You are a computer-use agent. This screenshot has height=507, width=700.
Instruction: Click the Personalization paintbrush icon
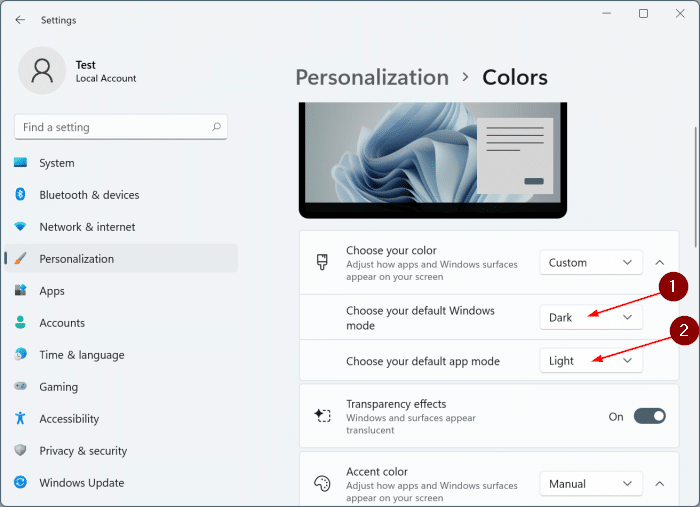[x=20, y=258]
